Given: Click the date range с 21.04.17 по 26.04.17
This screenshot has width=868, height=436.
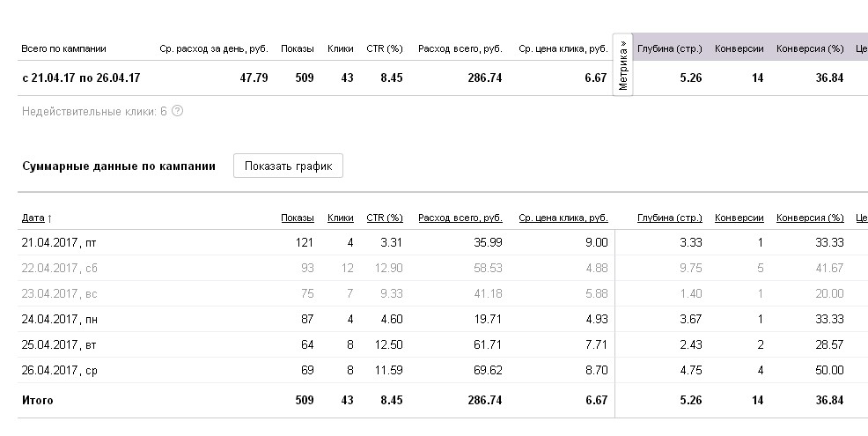Looking at the screenshot, I should (81, 78).
